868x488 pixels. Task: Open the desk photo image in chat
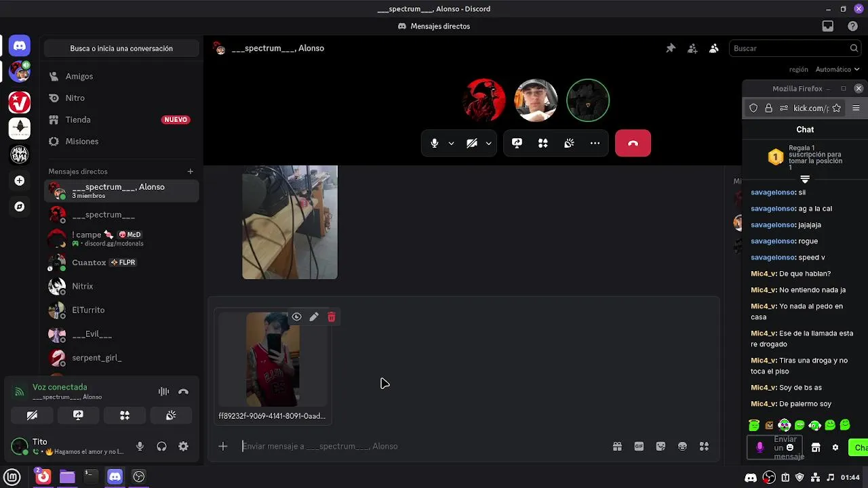[290, 222]
